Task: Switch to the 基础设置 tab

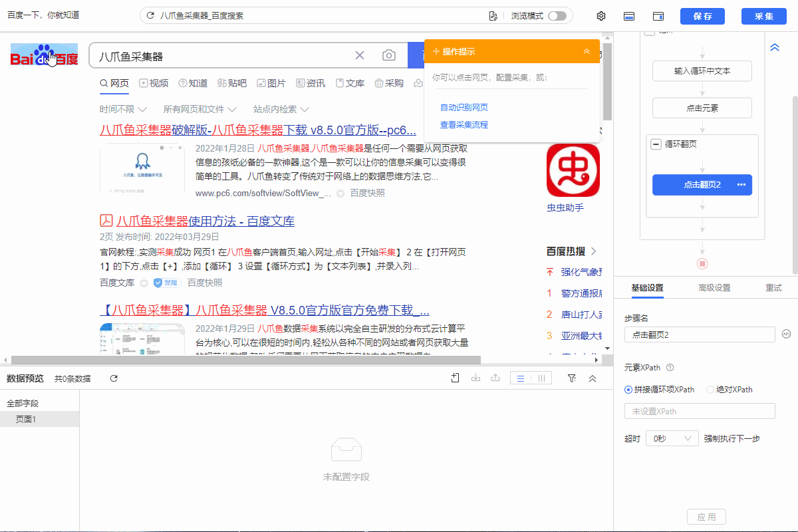Action: pos(647,288)
